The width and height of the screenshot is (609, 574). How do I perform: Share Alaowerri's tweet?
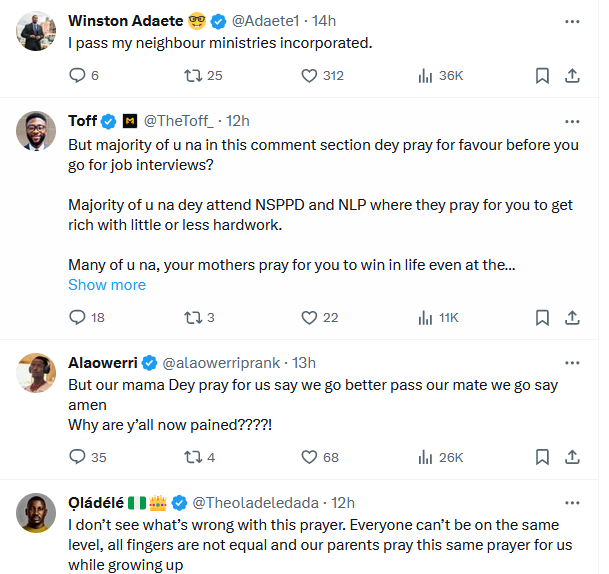point(573,457)
